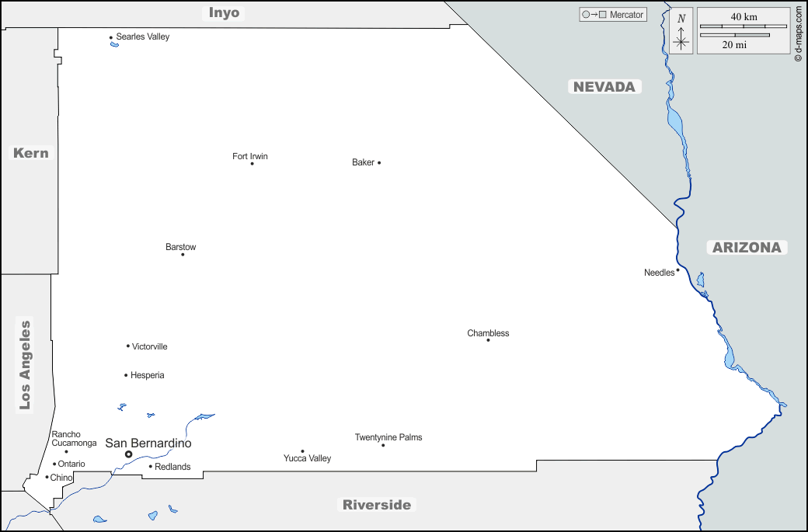Click the San Bernardino city circle marker
The width and height of the screenshot is (808, 532).
tap(129, 454)
